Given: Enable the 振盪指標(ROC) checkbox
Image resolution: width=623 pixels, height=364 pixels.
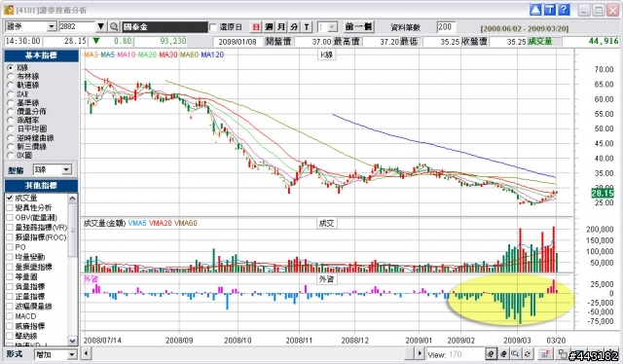Looking at the screenshot, I should 10,237.
